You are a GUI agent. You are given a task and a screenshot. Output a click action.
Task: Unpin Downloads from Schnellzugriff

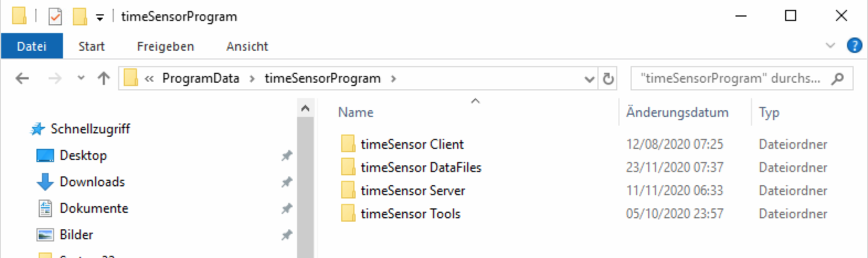tap(287, 182)
